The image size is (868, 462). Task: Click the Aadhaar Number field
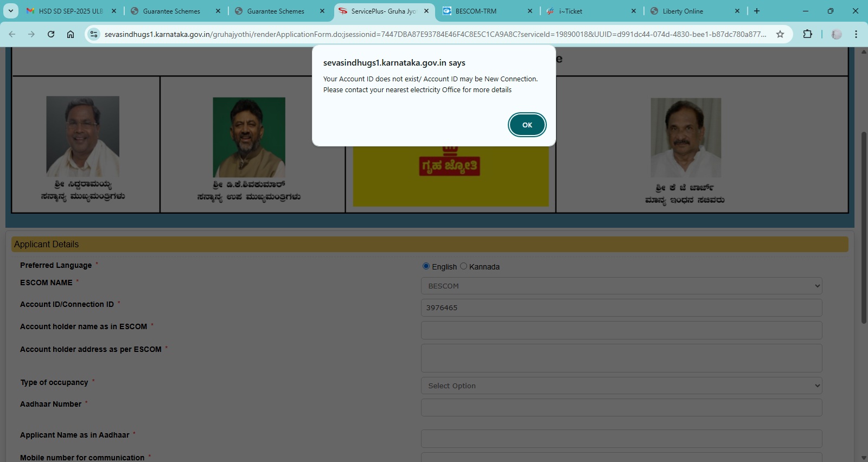click(x=621, y=407)
